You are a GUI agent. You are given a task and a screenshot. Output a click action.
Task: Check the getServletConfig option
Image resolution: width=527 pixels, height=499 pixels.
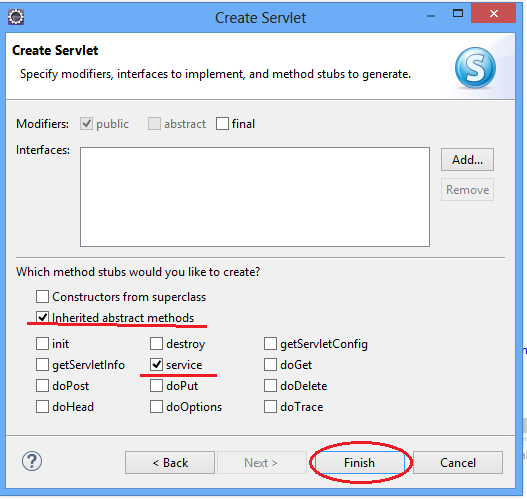tap(270, 344)
